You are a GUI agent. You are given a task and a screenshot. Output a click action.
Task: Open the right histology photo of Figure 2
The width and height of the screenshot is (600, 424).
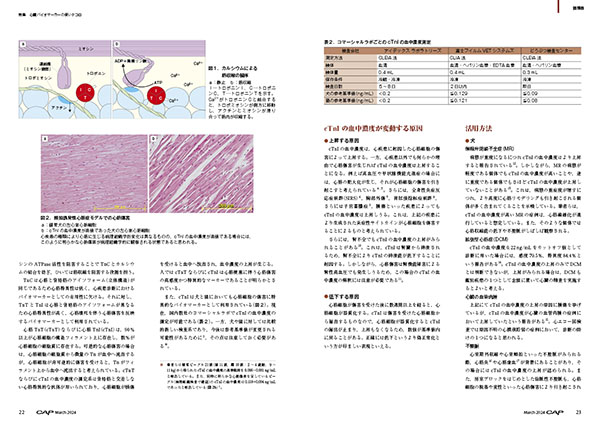click(201, 174)
